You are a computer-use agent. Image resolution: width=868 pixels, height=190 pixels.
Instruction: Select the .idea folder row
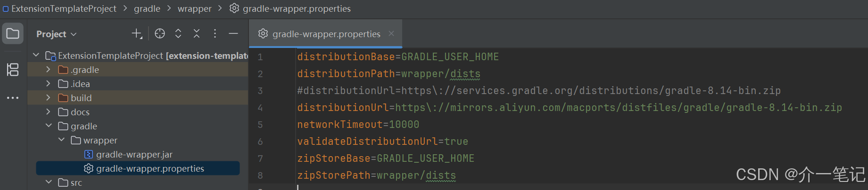[x=138, y=84]
